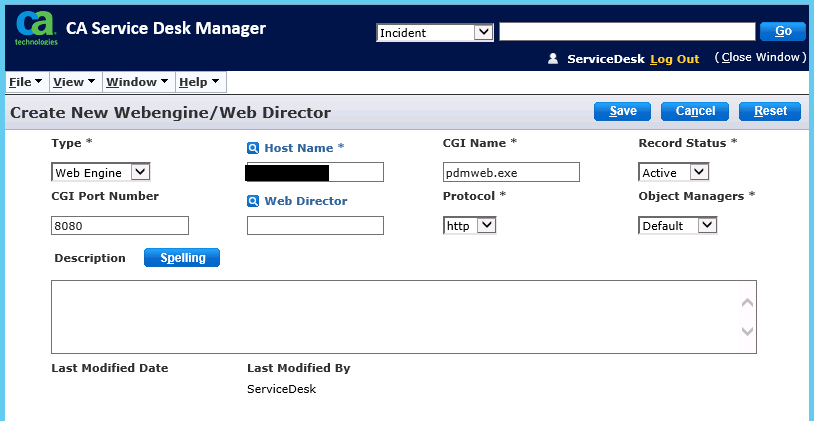The height and width of the screenshot is (421, 814).
Task: Open the Type dropdown set to Web Engine
Action: (x=100, y=173)
